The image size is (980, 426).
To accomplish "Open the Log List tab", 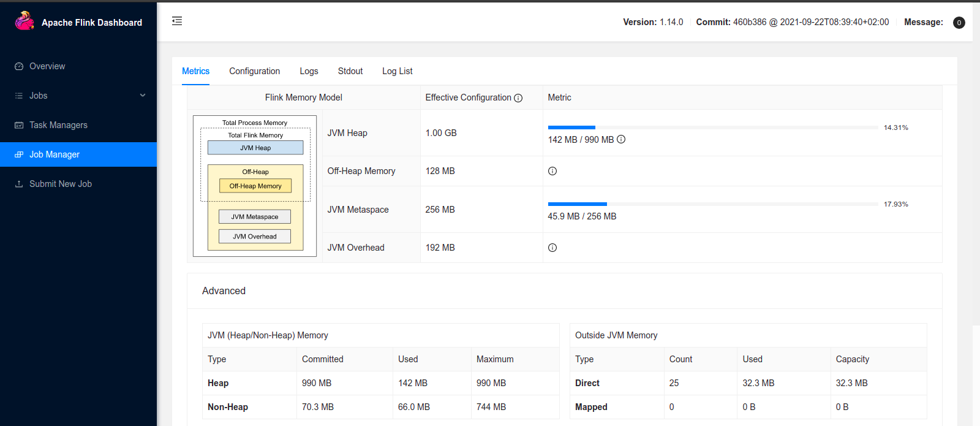I will [398, 71].
